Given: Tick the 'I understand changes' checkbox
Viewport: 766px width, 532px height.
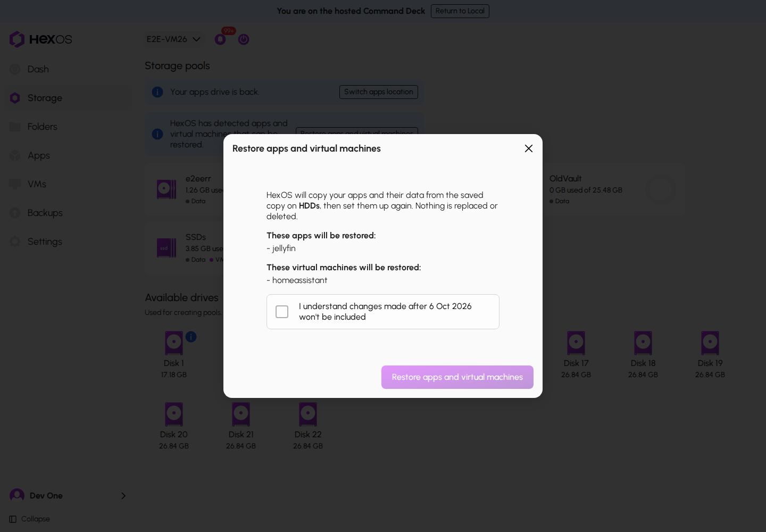Looking at the screenshot, I should pos(282,312).
